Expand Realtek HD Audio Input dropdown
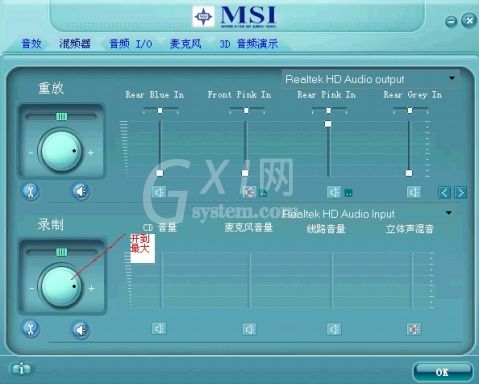This screenshot has height=384, width=479. pyautogui.click(x=449, y=213)
